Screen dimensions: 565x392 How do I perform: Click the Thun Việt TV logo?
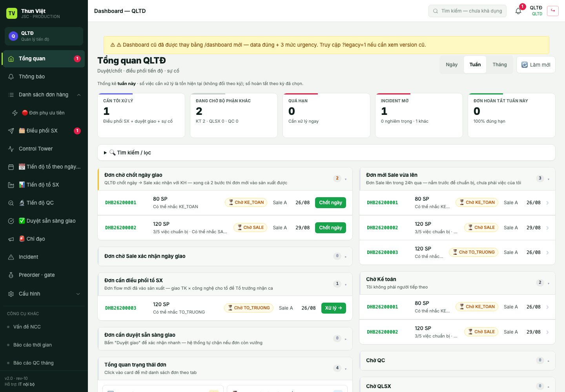click(12, 13)
